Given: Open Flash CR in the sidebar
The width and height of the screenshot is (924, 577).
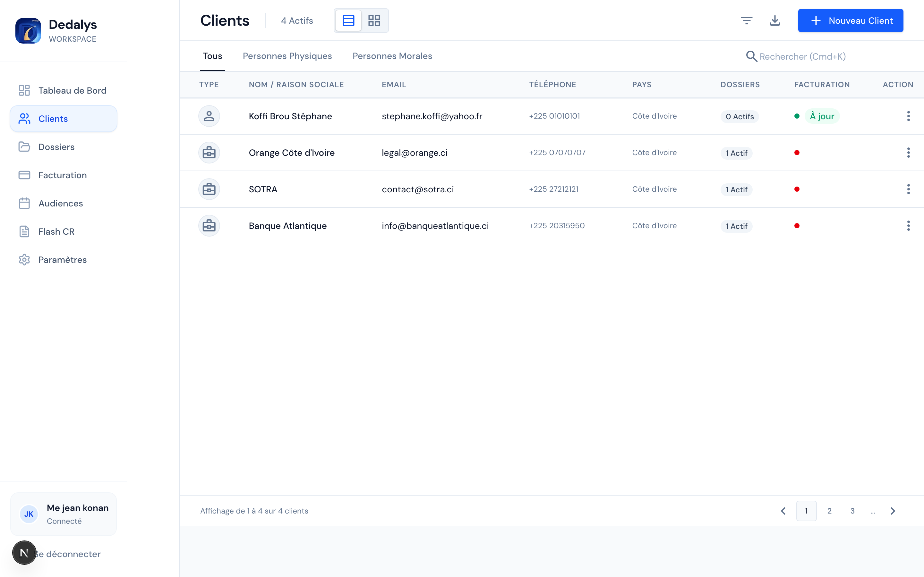Looking at the screenshot, I should click(56, 231).
